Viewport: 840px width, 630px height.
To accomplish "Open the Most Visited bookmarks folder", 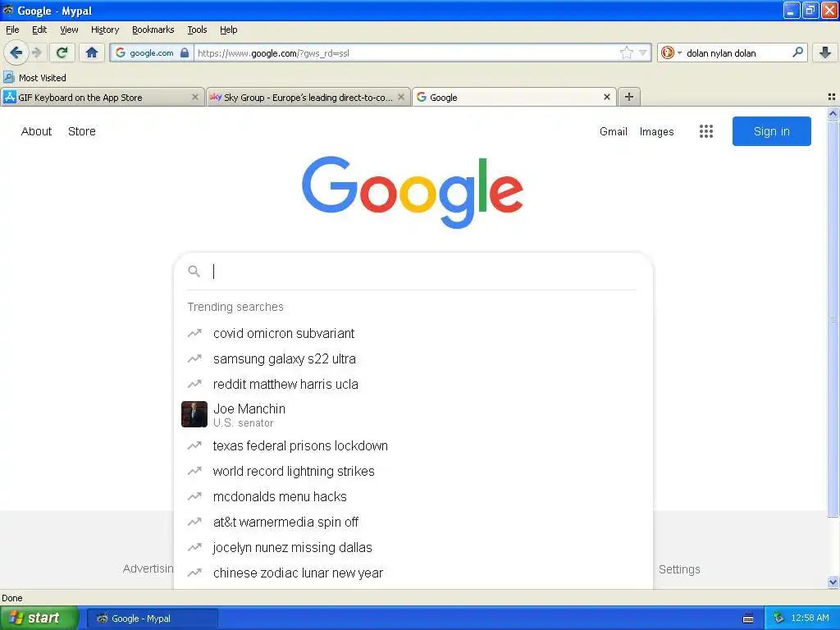I will [34, 78].
